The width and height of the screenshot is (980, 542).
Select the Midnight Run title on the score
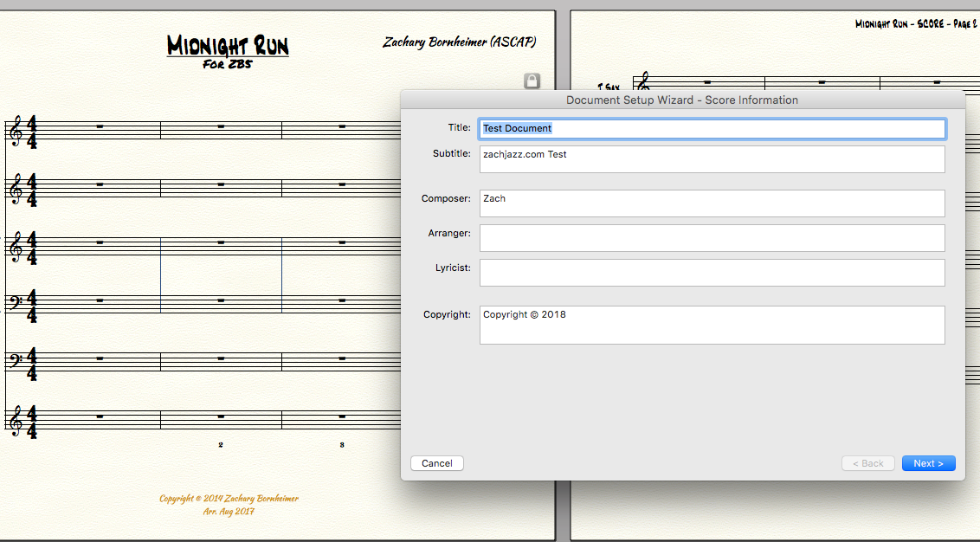[228, 46]
